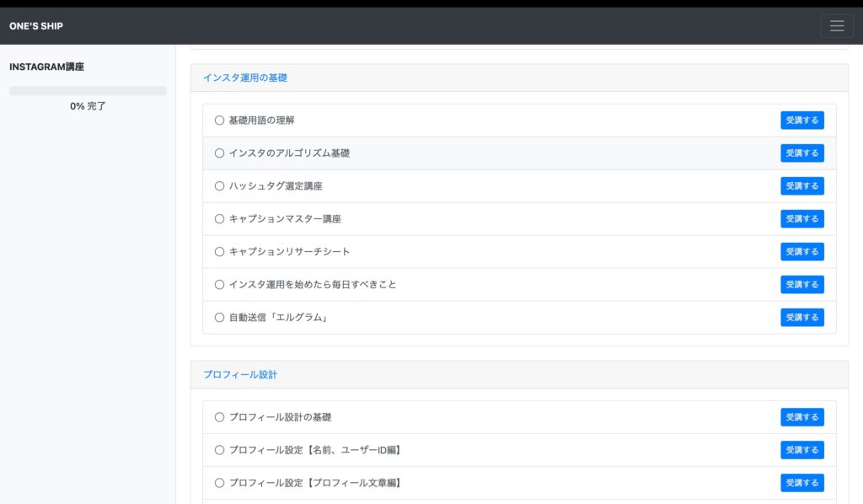Open インスタ運用の基礎 section heading

tap(245, 78)
